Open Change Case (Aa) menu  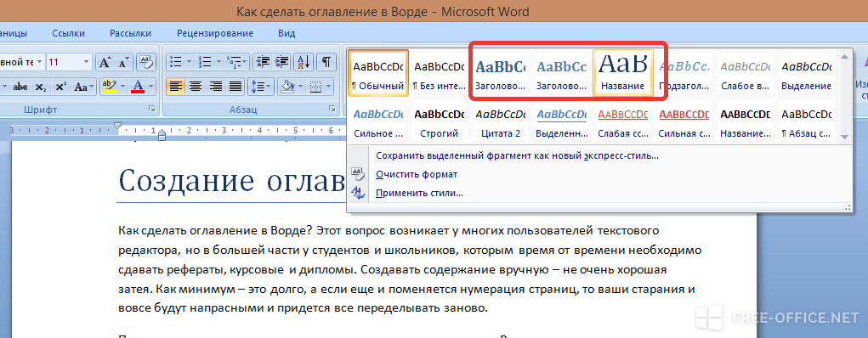[x=83, y=87]
